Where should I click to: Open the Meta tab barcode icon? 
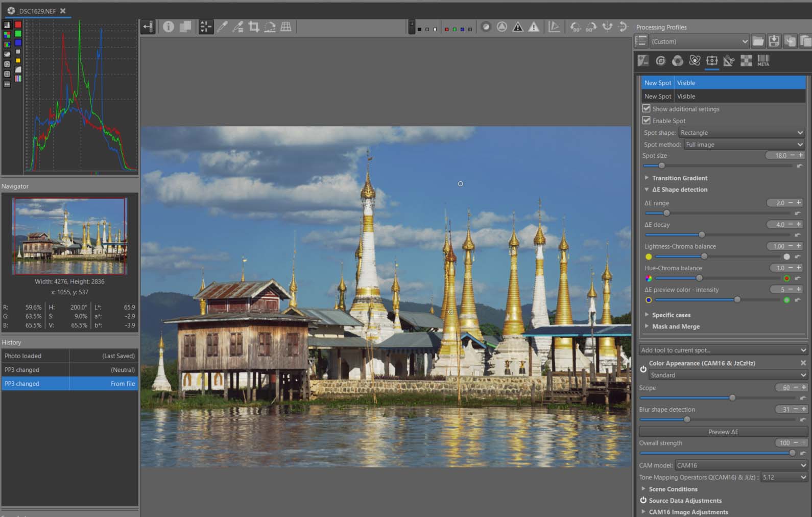point(763,61)
